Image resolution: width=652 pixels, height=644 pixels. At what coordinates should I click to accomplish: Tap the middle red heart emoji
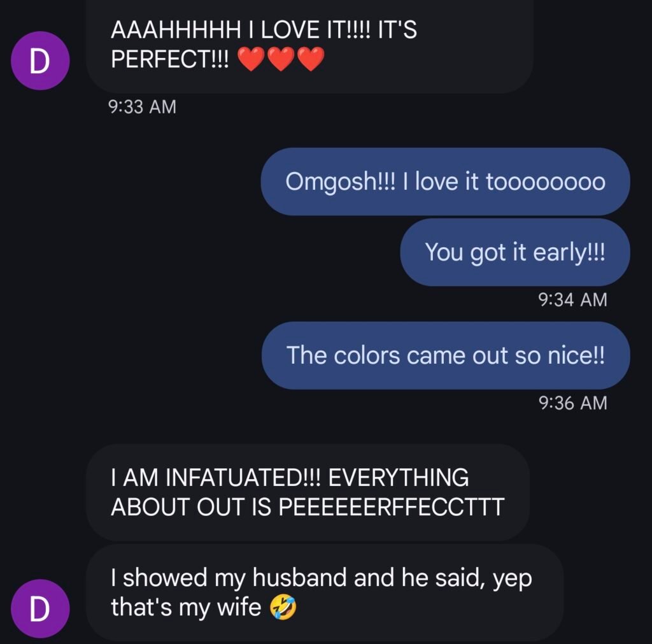281,59
